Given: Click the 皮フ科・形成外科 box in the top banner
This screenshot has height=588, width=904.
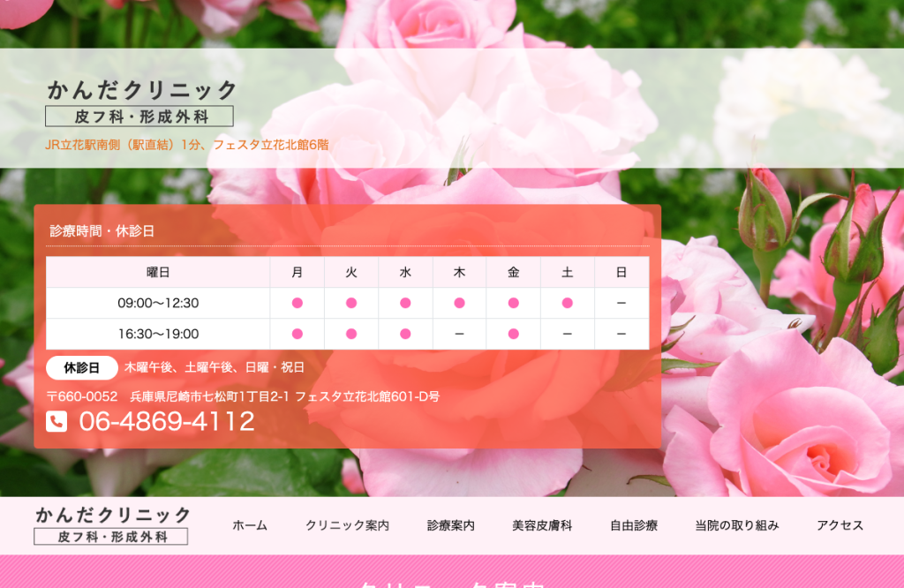Looking at the screenshot, I should click(x=139, y=117).
